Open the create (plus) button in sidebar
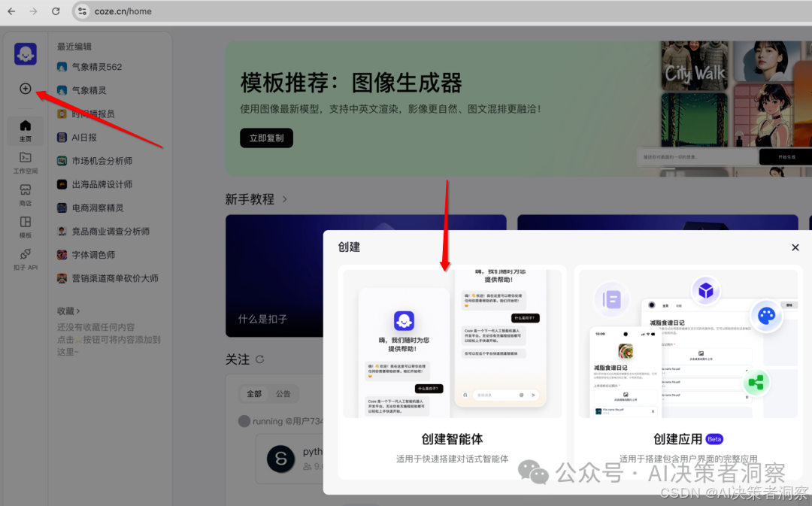The width and height of the screenshot is (812, 506). (x=26, y=89)
